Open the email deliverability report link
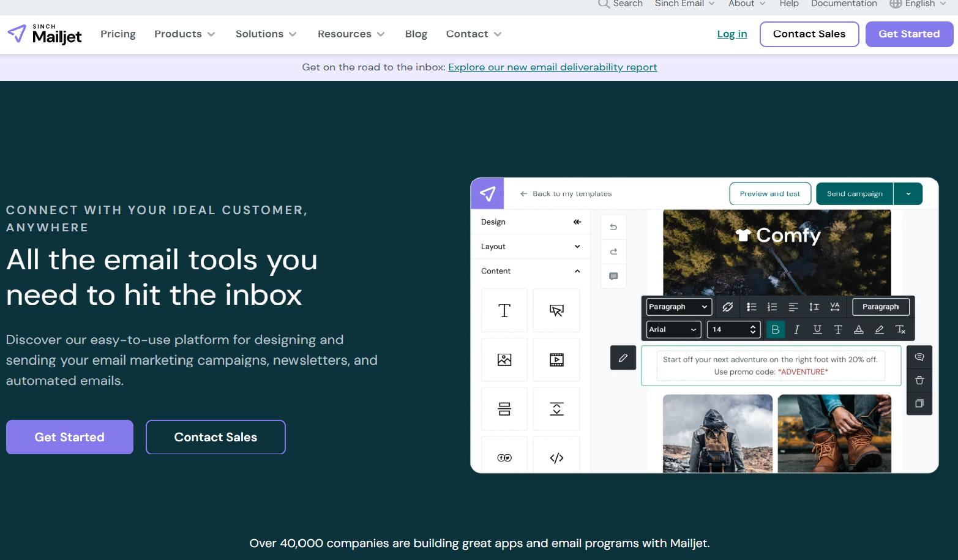958x560 pixels. (x=552, y=67)
